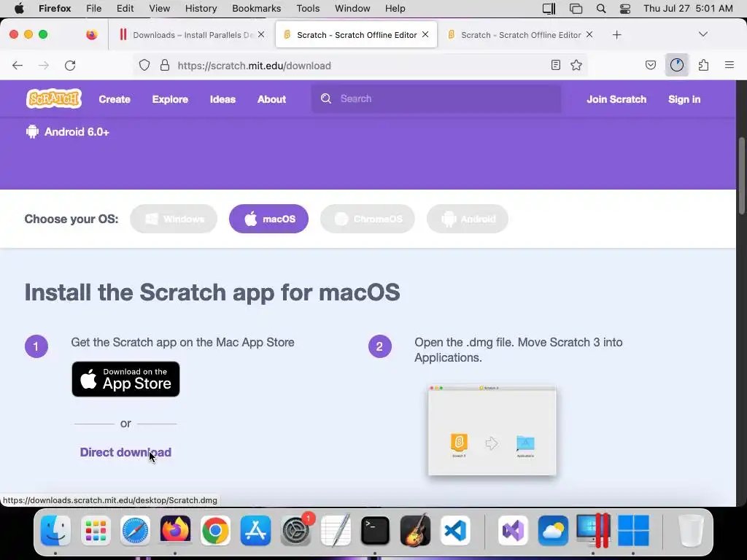Open the File menu
747x560 pixels.
coord(94,9)
